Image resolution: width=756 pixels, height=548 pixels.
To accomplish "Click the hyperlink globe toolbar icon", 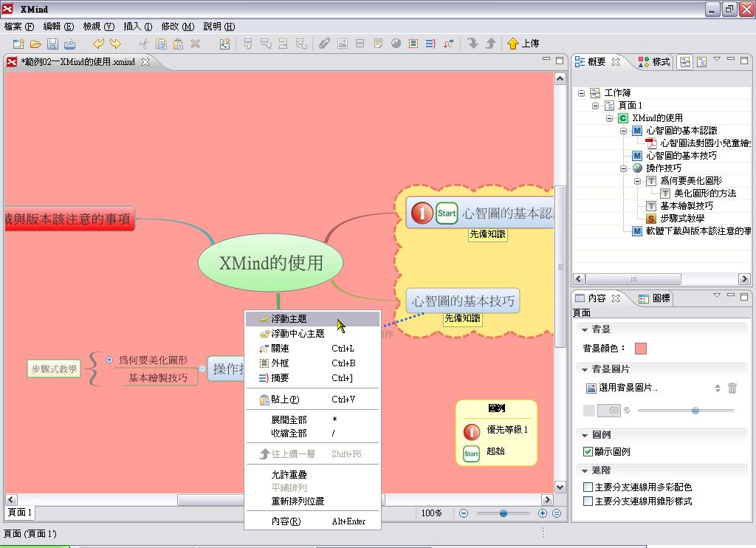I will pos(396,44).
